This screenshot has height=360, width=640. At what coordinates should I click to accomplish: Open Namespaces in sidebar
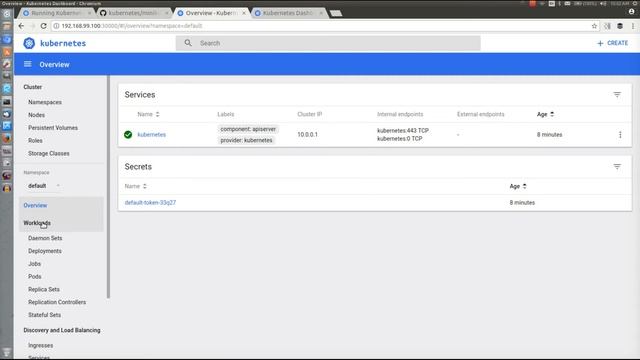pos(45,102)
